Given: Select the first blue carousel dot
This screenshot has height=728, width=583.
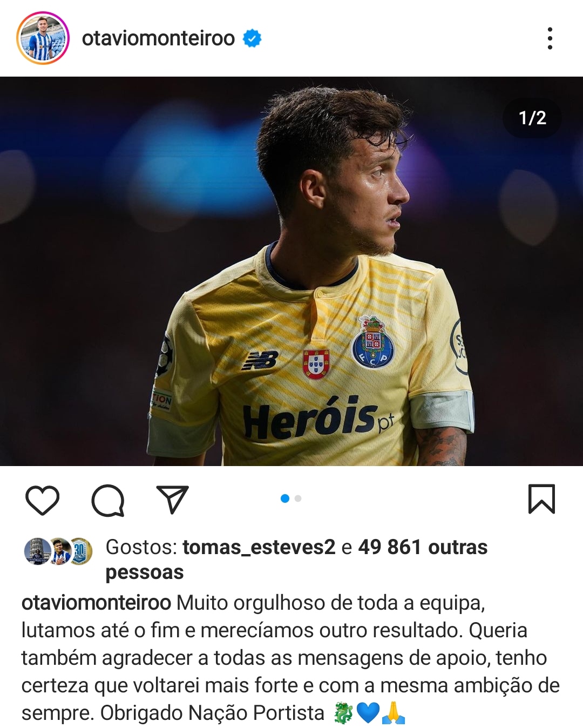Looking at the screenshot, I should point(285,498).
